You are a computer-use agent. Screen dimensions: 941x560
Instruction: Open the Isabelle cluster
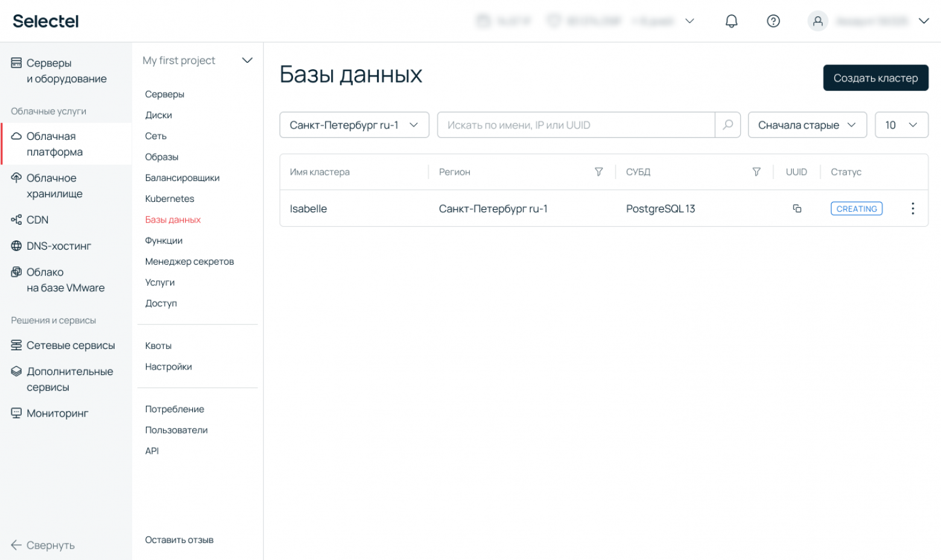pyautogui.click(x=308, y=209)
